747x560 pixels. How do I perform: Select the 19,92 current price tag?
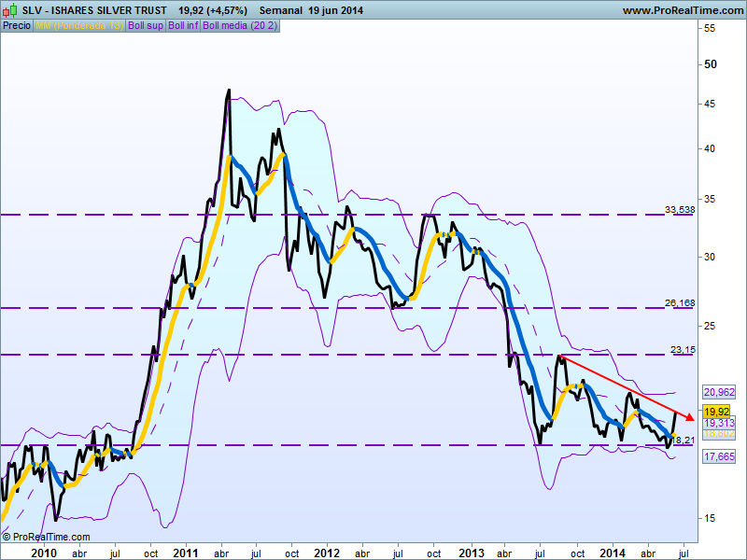pos(715,411)
